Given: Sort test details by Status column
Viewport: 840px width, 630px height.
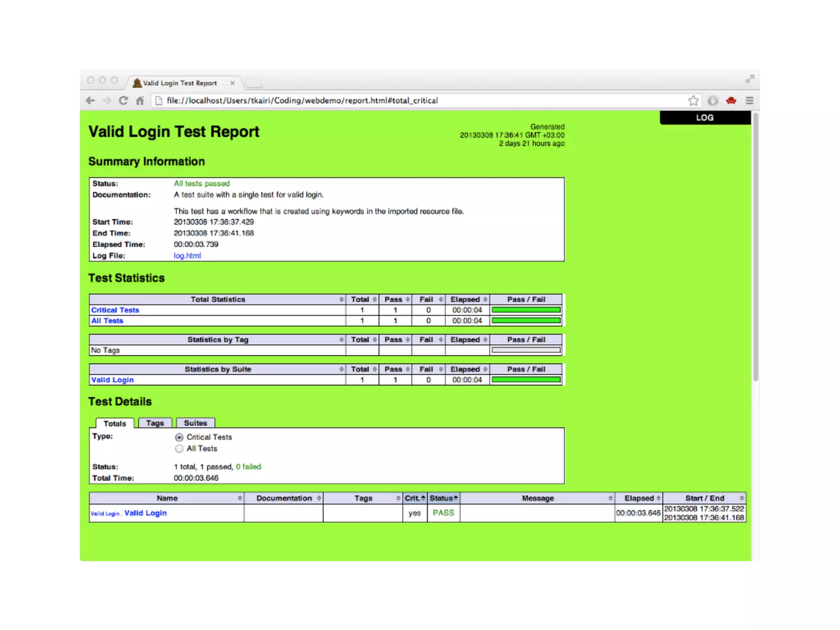Looking at the screenshot, I should point(443,498).
